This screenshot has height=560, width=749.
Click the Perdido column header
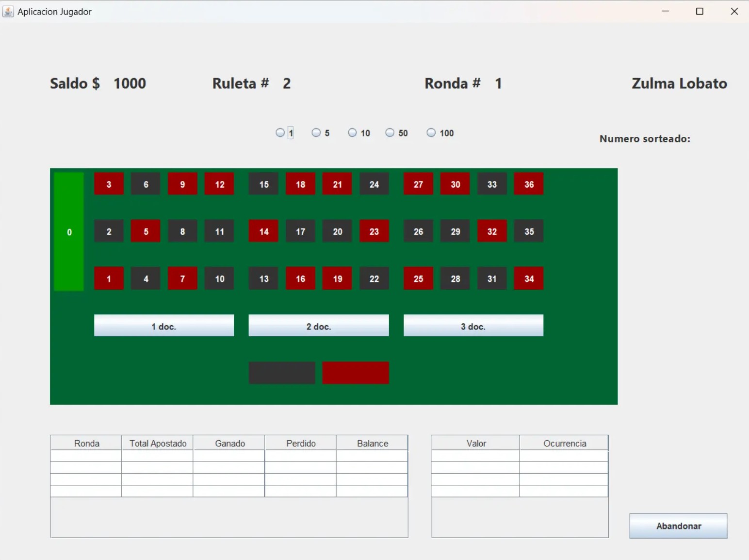[x=301, y=443]
